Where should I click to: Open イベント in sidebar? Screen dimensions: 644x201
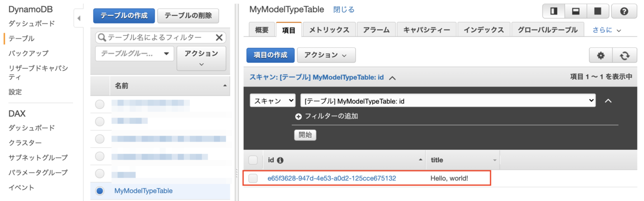click(x=21, y=188)
